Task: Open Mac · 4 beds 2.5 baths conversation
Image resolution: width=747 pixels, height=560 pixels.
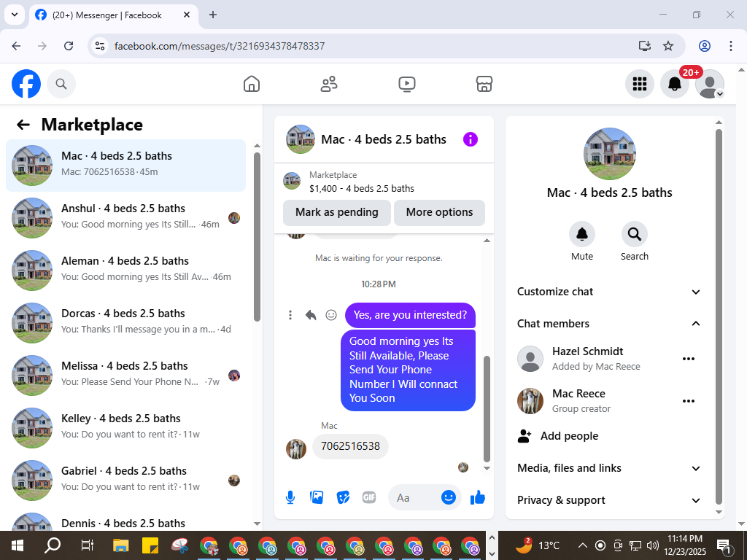Action: point(125,166)
